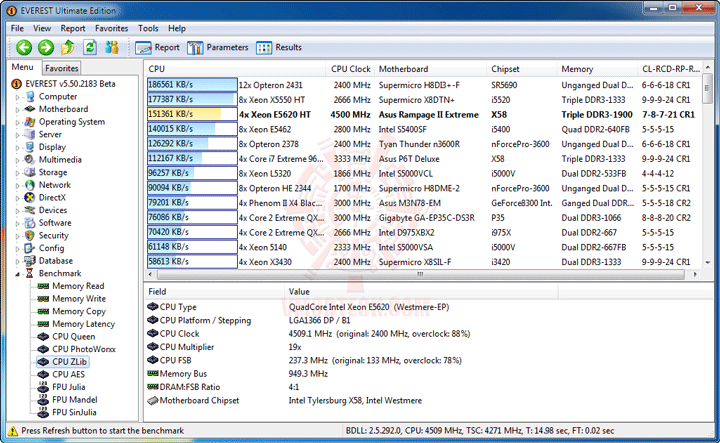Image resolution: width=720 pixels, height=443 pixels.
Task: Click the up-level arrow toolbar icon
Action: pos(68,47)
